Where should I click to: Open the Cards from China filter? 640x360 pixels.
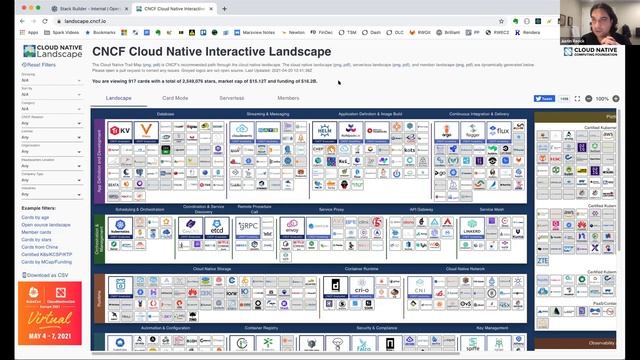click(40, 247)
